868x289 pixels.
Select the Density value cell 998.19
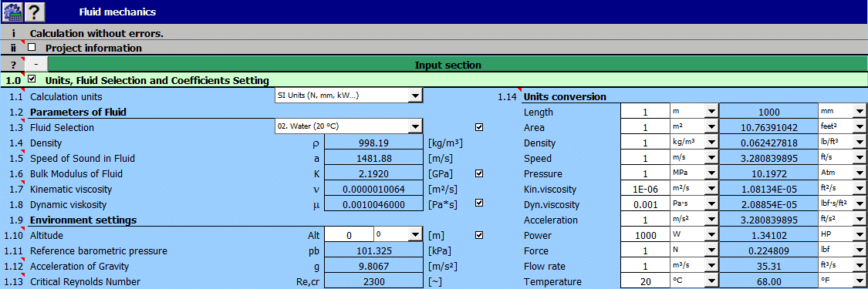point(373,143)
